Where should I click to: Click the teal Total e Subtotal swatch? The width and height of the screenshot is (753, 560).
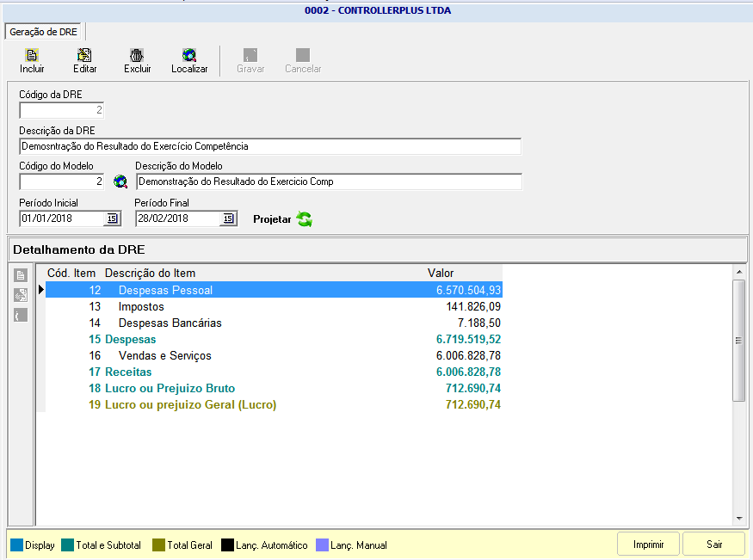coord(68,545)
